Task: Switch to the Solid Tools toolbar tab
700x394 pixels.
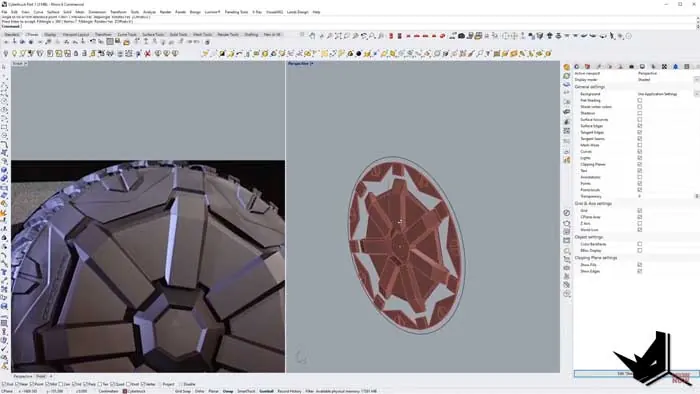Action: [x=178, y=34]
